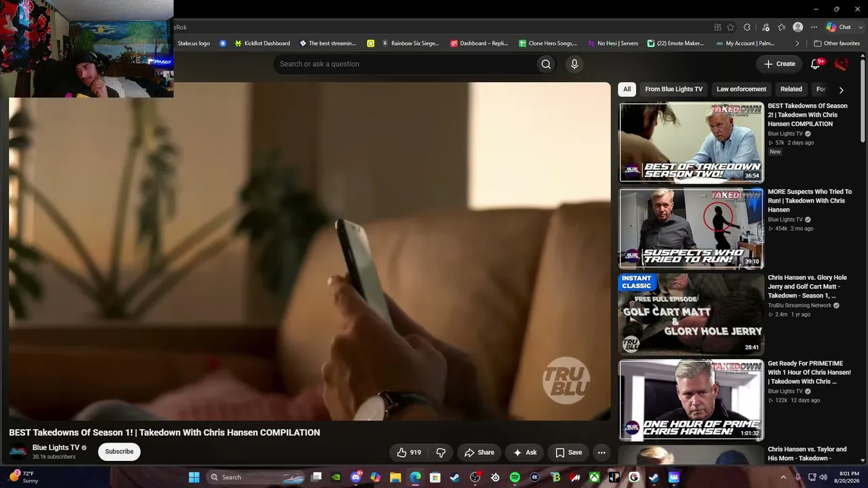Open the KickBot Dashboard bookmark
This screenshot has width=868, height=488.
[262, 43]
